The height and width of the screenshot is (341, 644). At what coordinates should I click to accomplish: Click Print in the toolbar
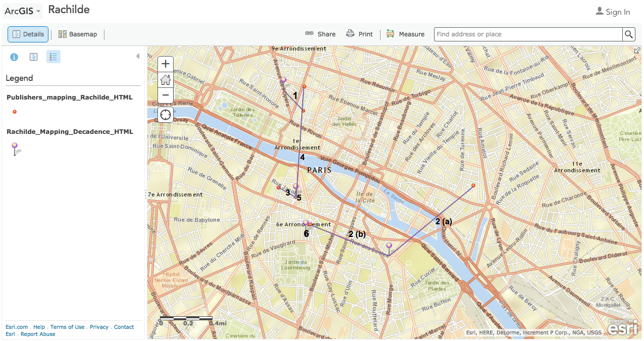tap(359, 34)
